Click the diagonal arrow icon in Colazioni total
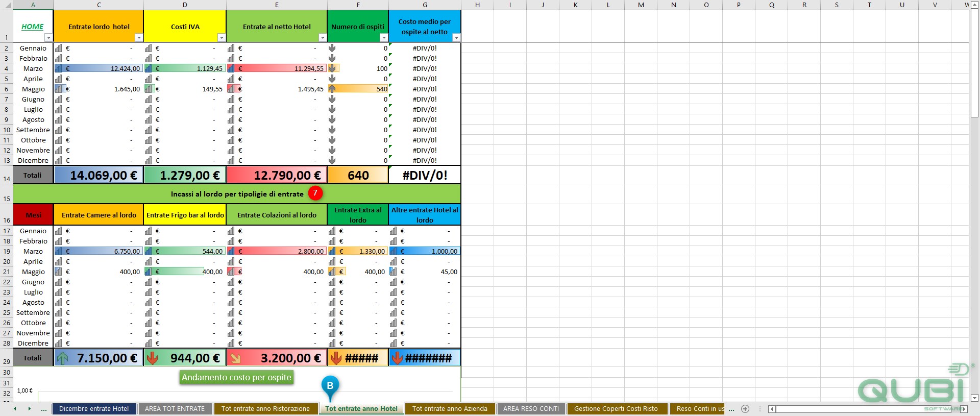The width and height of the screenshot is (980, 416). click(x=235, y=358)
